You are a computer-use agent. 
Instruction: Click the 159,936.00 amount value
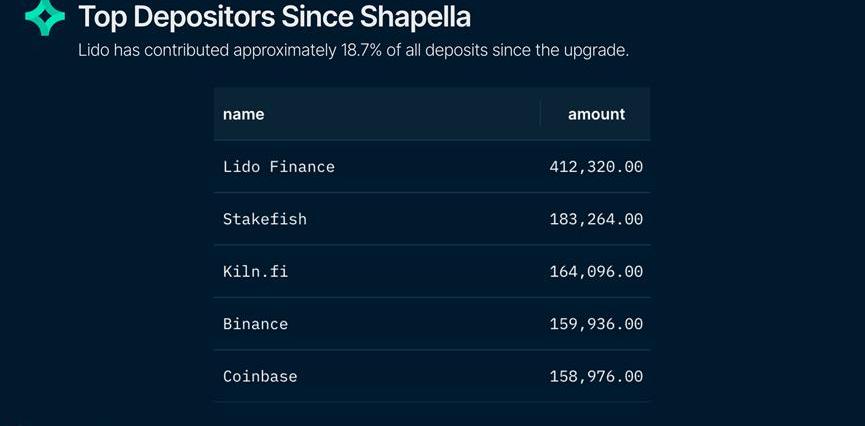pos(596,324)
